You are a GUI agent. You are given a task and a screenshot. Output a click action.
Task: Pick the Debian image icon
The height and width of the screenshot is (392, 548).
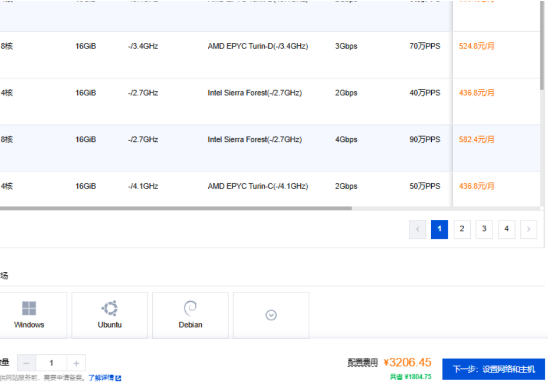pos(190,309)
